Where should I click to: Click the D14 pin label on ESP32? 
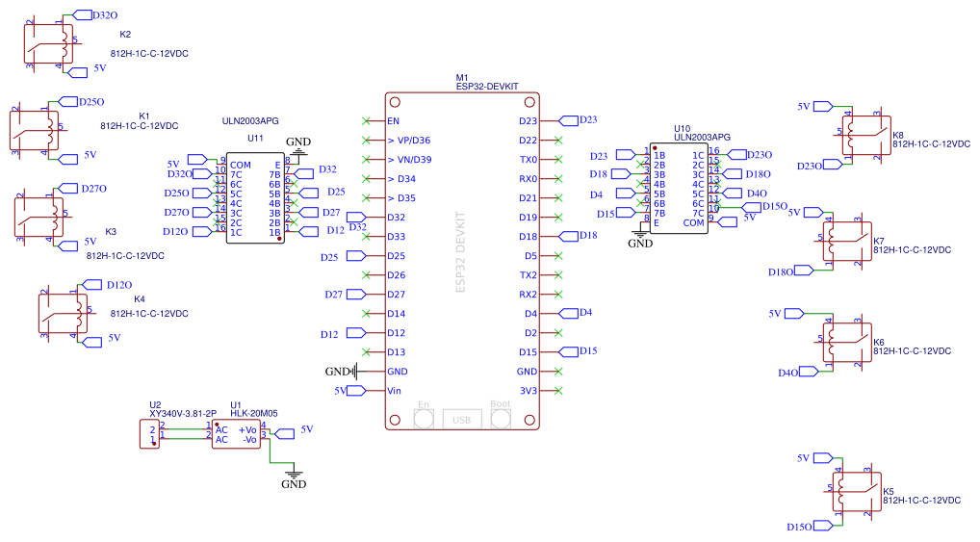tap(397, 314)
